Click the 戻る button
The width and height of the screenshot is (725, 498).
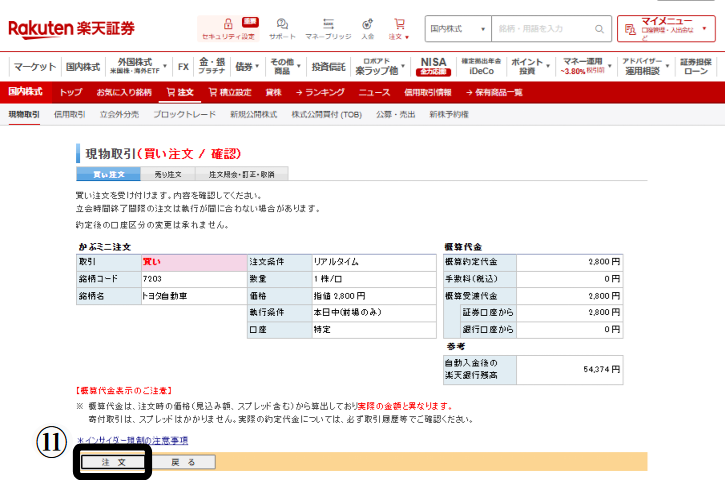183,462
